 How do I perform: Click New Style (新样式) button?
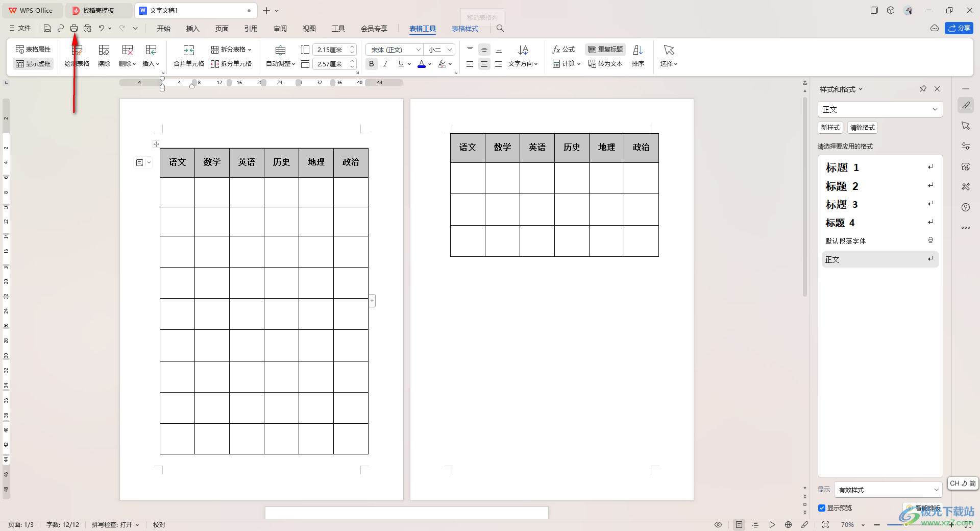pos(830,128)
